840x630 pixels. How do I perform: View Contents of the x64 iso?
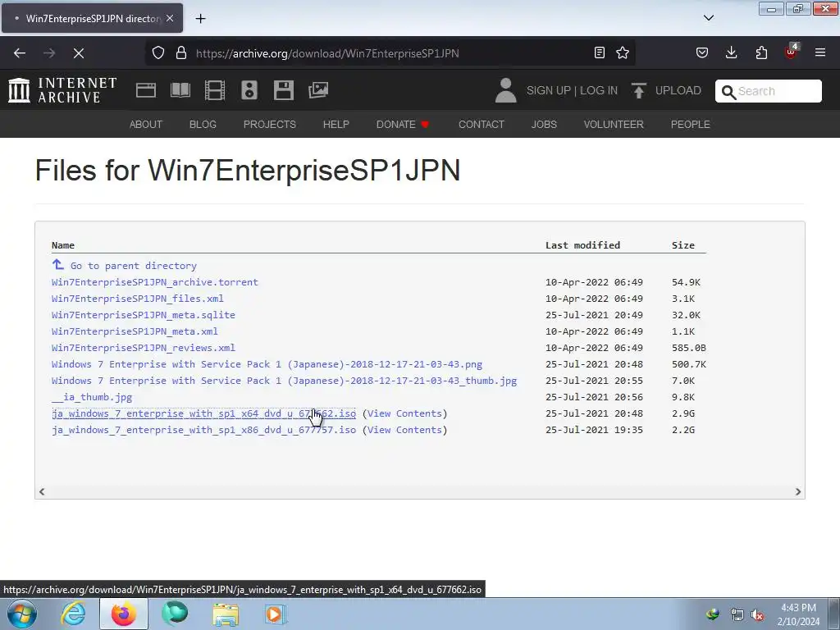pyautogui.click(x=404, y=413)
